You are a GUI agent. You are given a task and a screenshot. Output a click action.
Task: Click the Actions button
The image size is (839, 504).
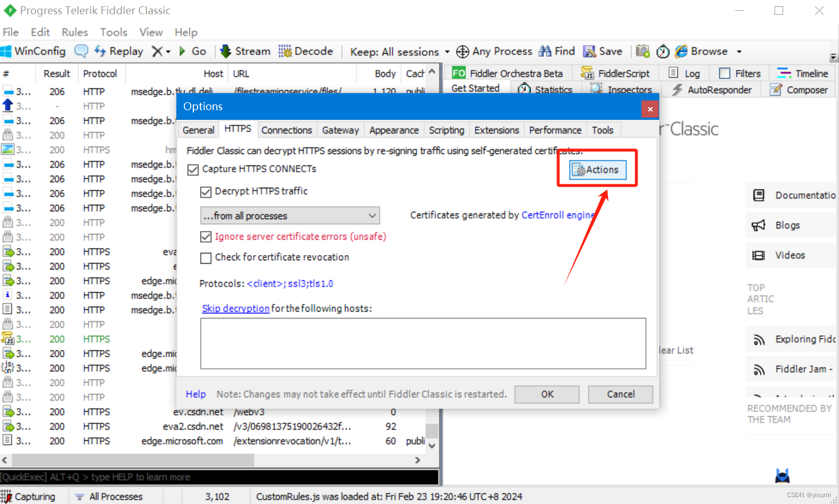(x=597, y=170)
